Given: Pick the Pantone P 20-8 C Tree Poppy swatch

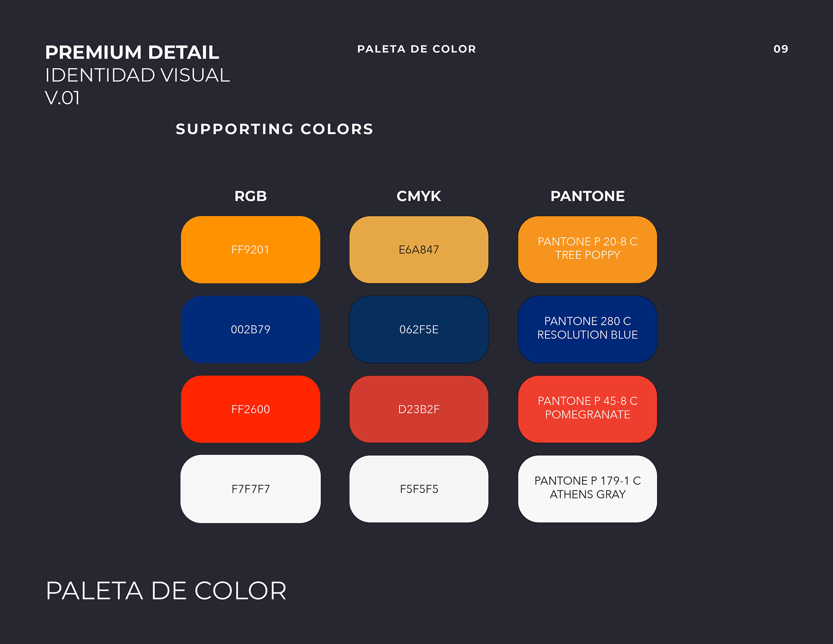Looking at the screenshot, I should (587, 250).
